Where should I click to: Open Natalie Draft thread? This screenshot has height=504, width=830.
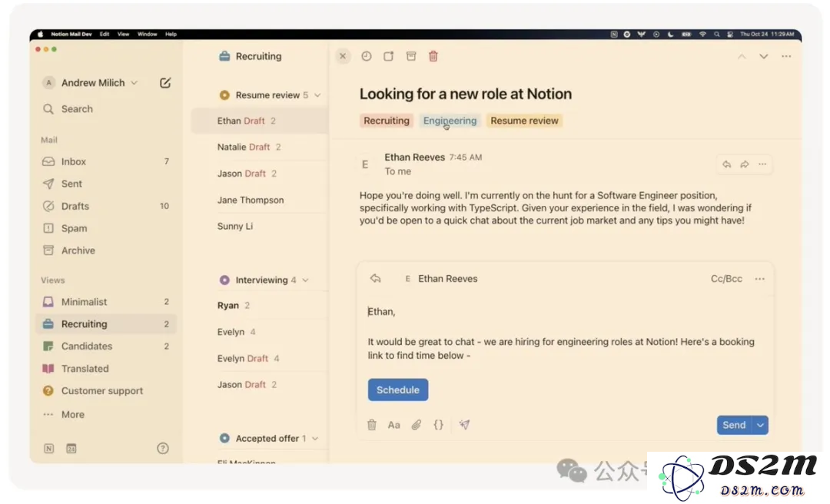click(x=260, y=148)
